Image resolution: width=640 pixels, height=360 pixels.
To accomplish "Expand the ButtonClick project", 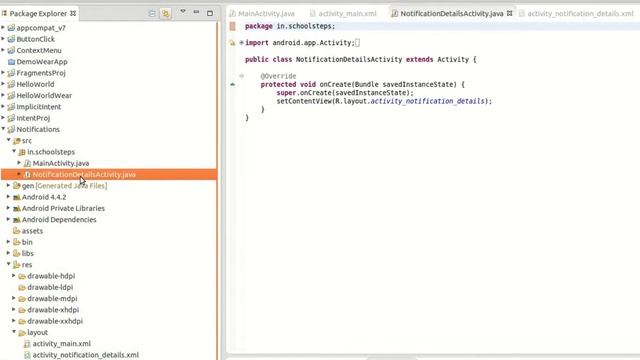I will pyautogui.click(x=3, y=39).
